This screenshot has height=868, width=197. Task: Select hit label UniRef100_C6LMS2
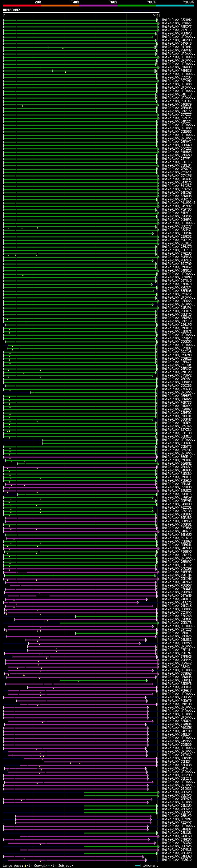177,640
